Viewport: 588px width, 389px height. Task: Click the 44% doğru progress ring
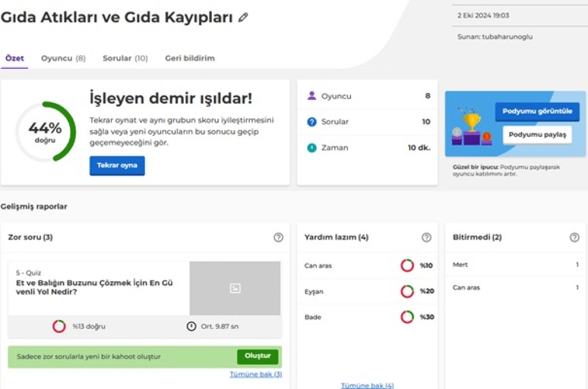pyautogui.click(x=45, y=132)
